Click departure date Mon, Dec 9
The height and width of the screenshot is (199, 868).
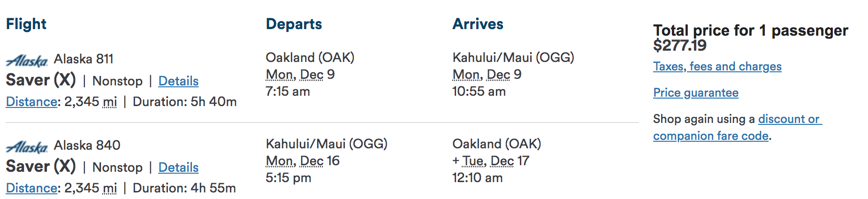300,75
